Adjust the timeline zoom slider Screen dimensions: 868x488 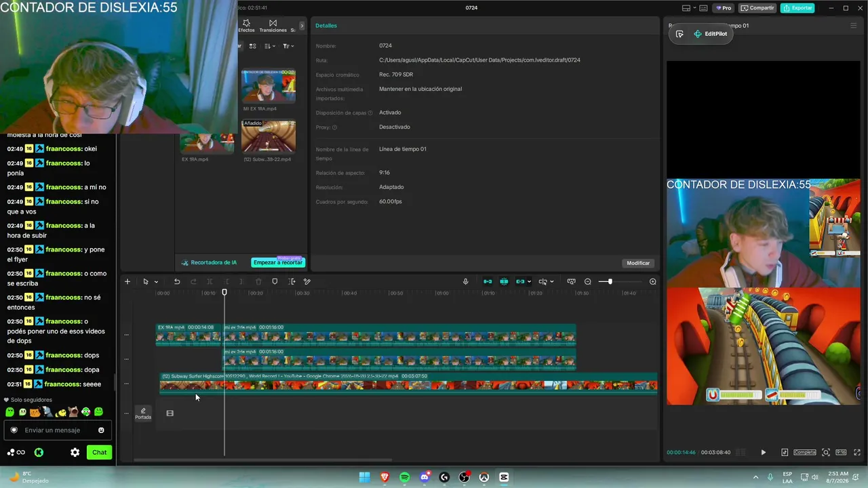610,281
